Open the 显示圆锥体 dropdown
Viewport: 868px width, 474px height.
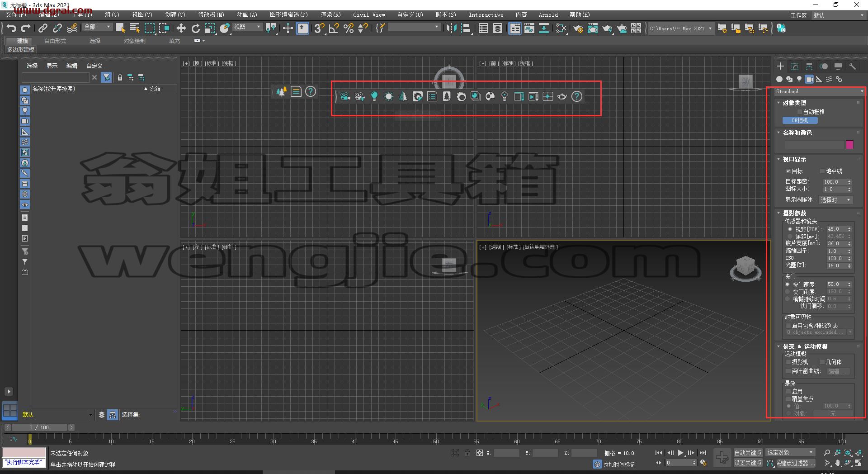pos(836,200)
